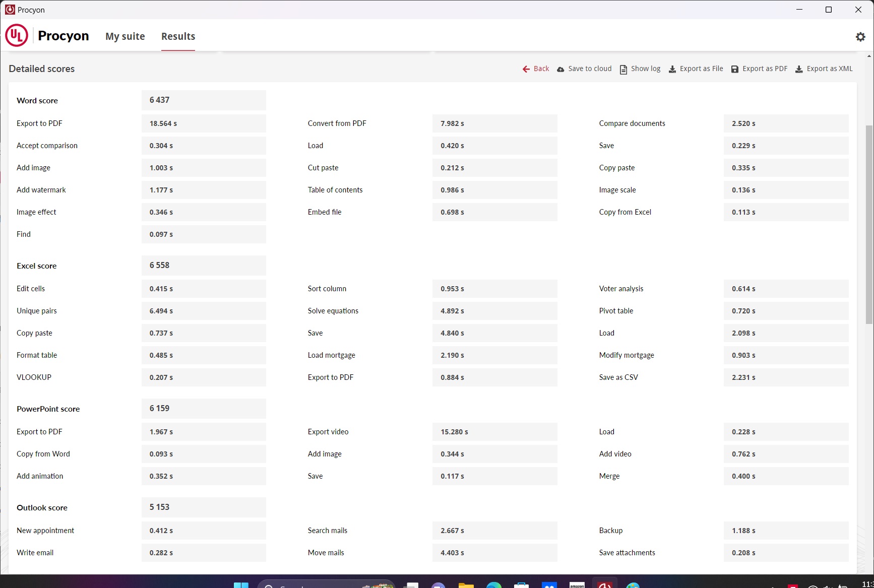The image size is (874, 588).
Task: Click the Detailed scores heading
Action: click(x=42, y=69)
